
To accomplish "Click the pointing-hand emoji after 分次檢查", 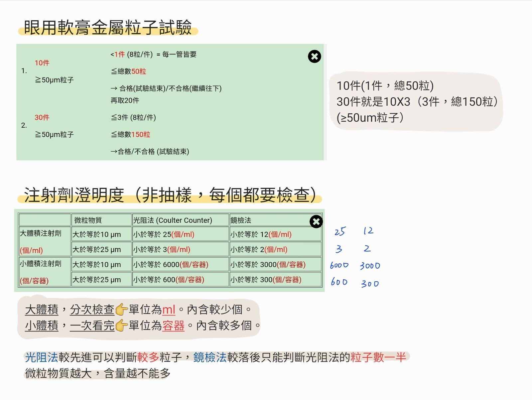I will pyautogui.click(x=121, y=310).
